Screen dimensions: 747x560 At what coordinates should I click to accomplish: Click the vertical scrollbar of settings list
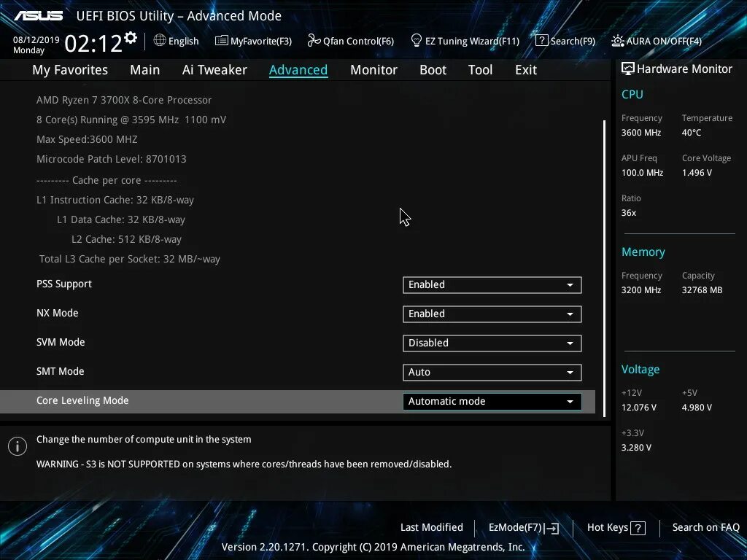coord(604,268)
